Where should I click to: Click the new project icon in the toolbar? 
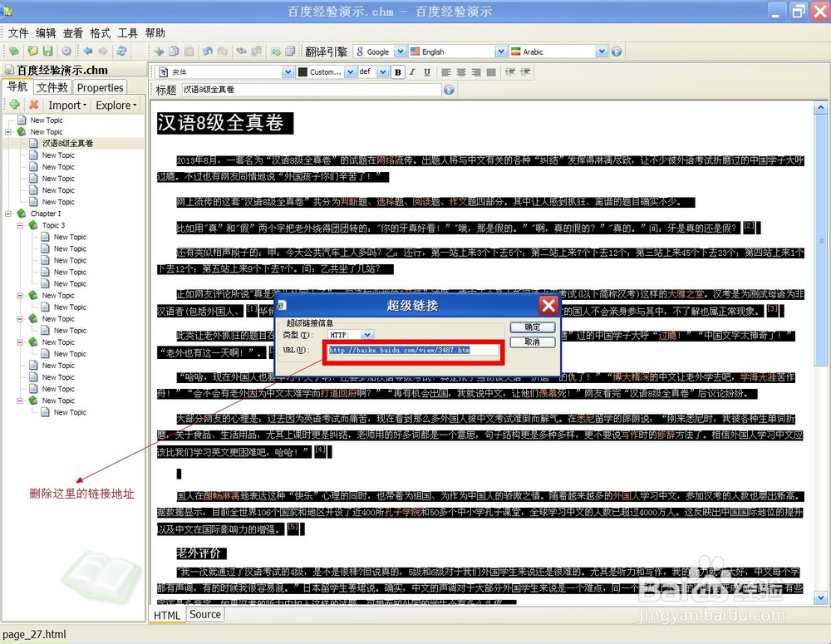tap(14, 52)
